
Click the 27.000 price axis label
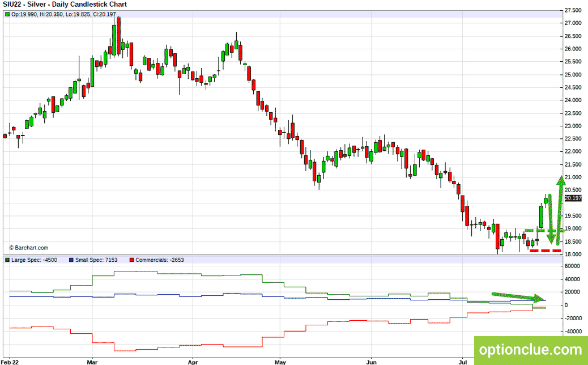coord(573,23)
